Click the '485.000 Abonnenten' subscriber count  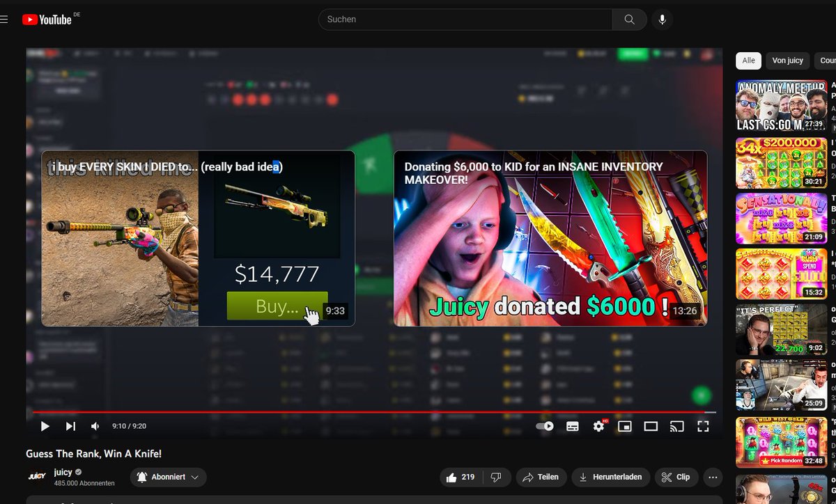click(84, 483)
